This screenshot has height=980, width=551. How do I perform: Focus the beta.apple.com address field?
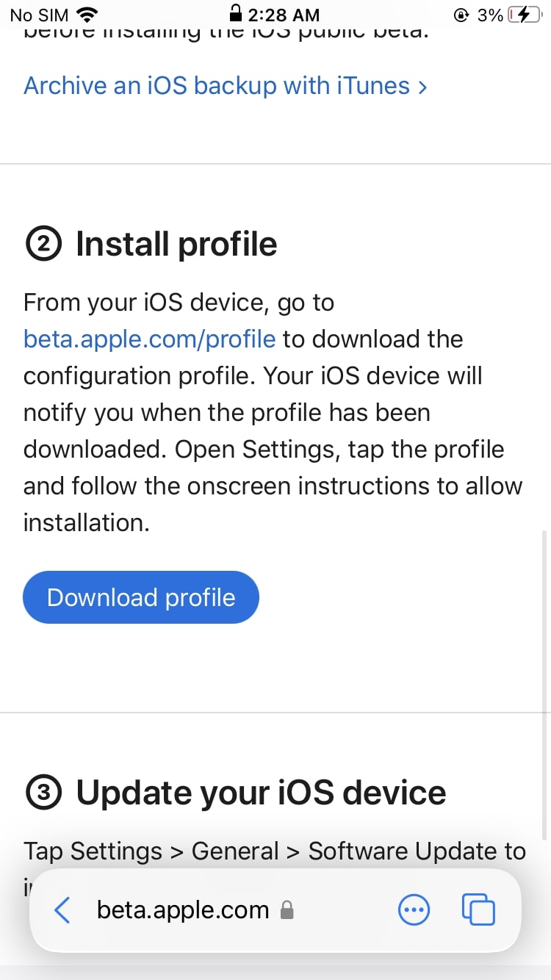click(x=183, y=911)
